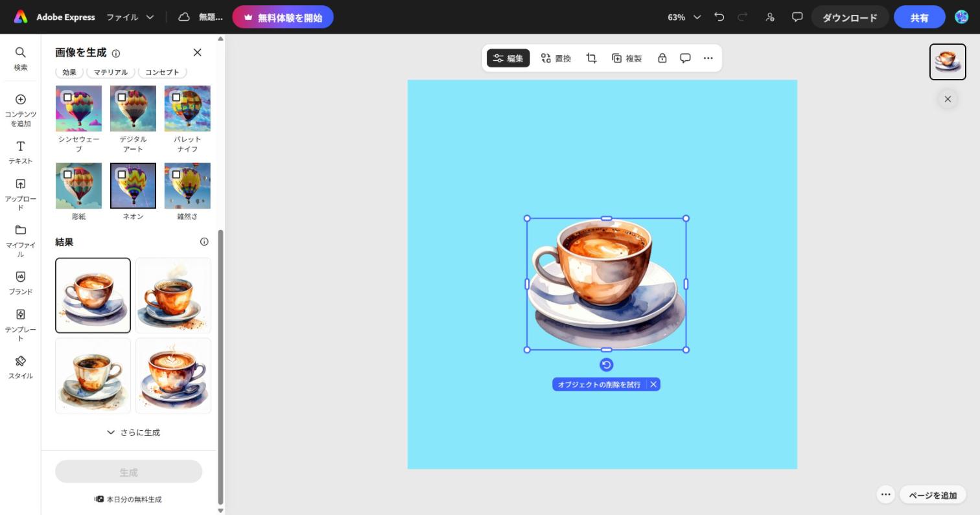Open page options menu beside ページを追加
The image size is (980, 515).
(x=885, y=494)
